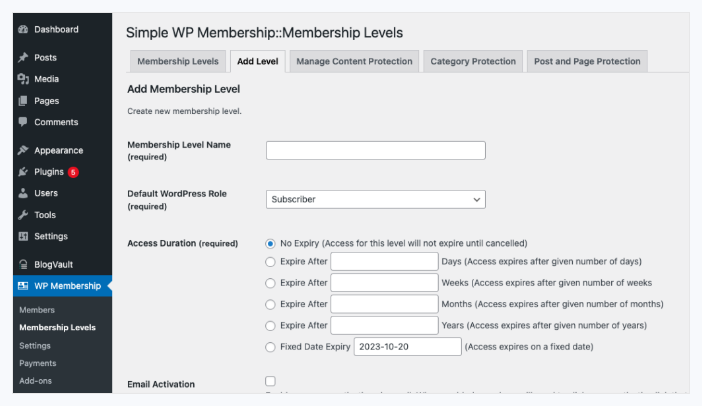
Task: Click the Plugins plug icon
Action: tap(23, 172)
